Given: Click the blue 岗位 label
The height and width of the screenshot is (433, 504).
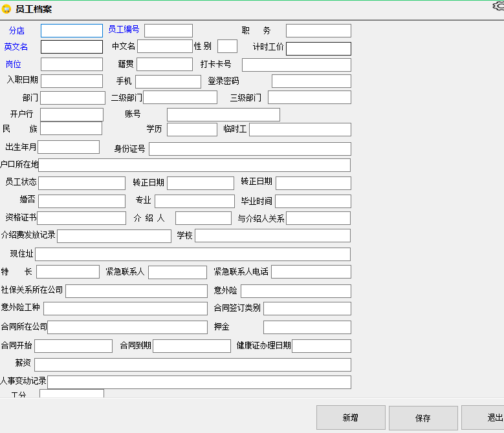Looking at the screenshot, I should pos(14,64).
